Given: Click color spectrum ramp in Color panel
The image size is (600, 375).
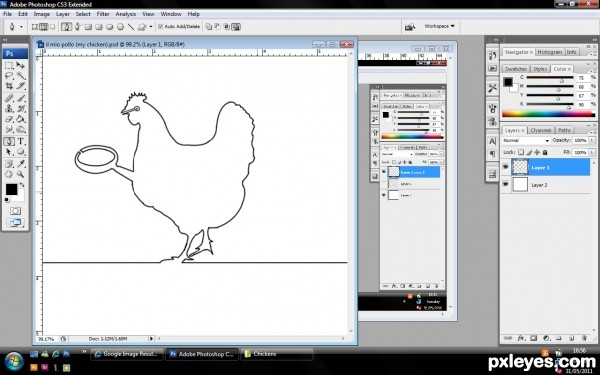Looking at the screenshot, I should tap(548, 114).
